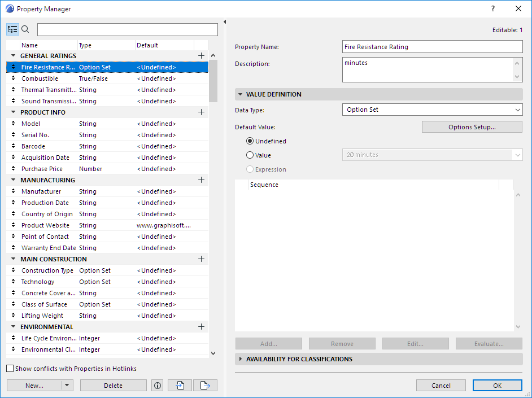Enable Show conflicts with Properties in Hotlinks
532x398 pixels.
tap(10, 369)
